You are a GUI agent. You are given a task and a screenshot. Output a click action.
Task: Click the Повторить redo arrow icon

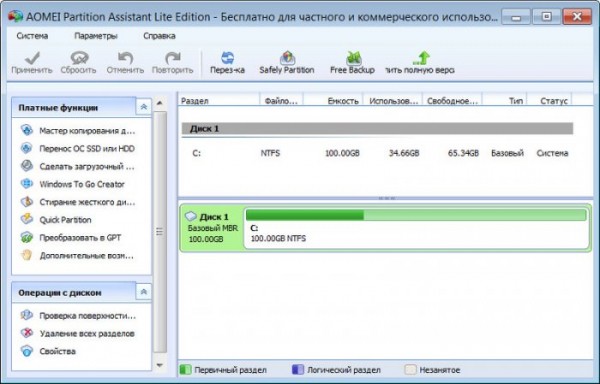point(173,58)
